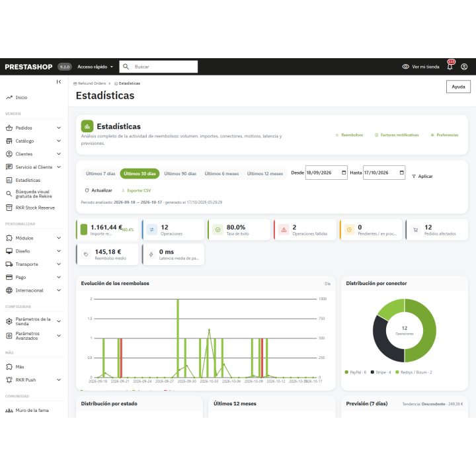
Task: Expand the Clientes submenu chevron
Action: 59,154
